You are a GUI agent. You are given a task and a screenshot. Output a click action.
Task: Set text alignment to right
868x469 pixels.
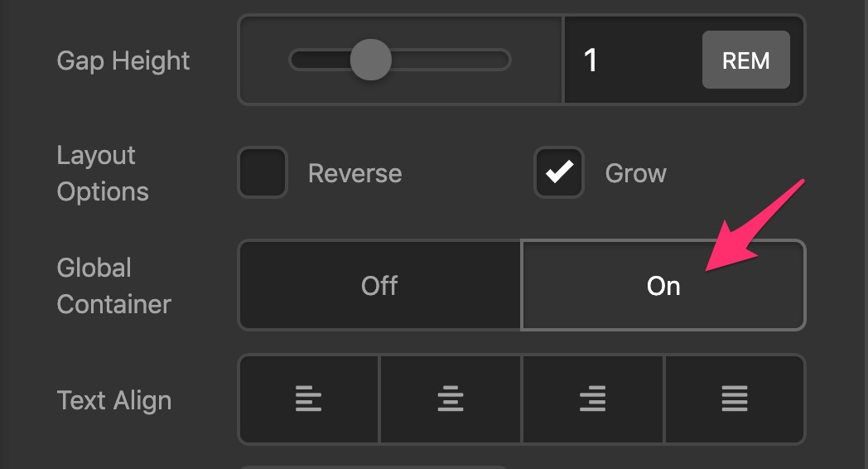[x=592, y=399]
